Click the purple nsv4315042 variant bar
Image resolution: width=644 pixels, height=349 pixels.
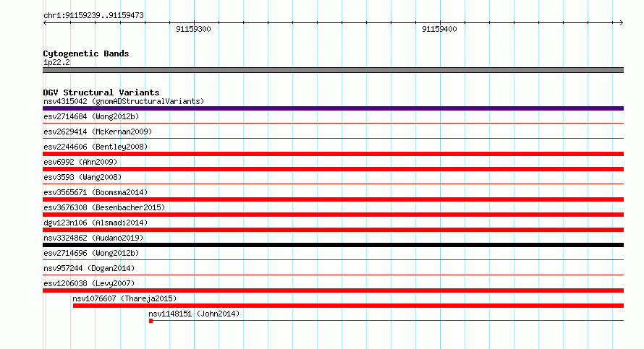(333, 108)
